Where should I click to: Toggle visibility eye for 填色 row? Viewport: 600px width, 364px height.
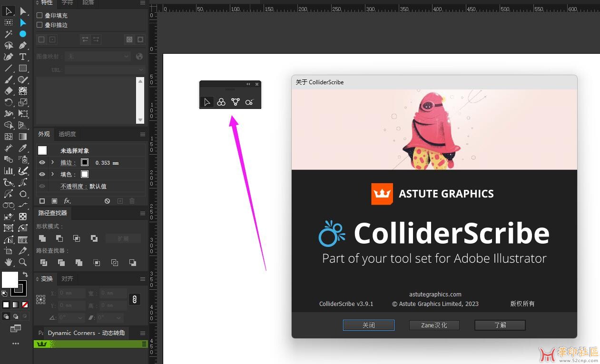[42, 175]
